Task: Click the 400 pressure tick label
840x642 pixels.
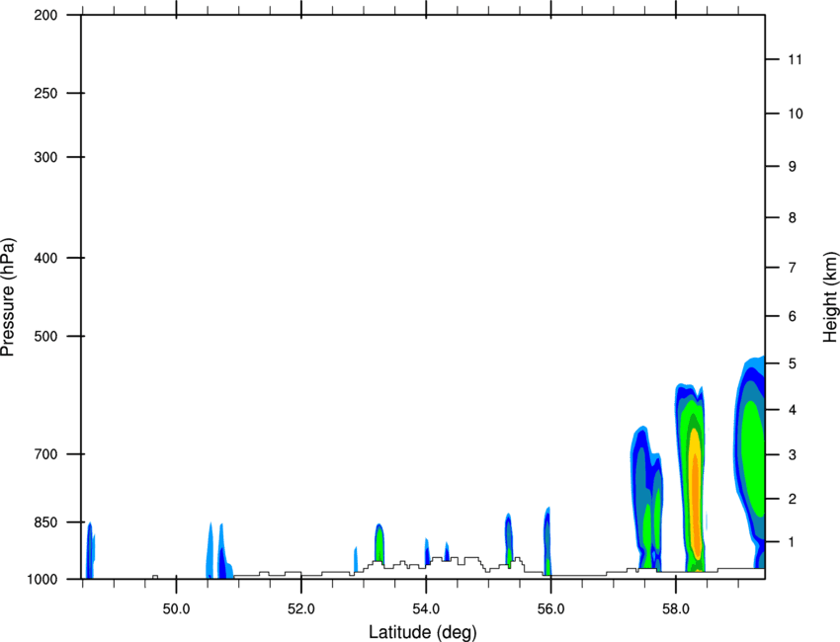Action: (x=45, y=258)
